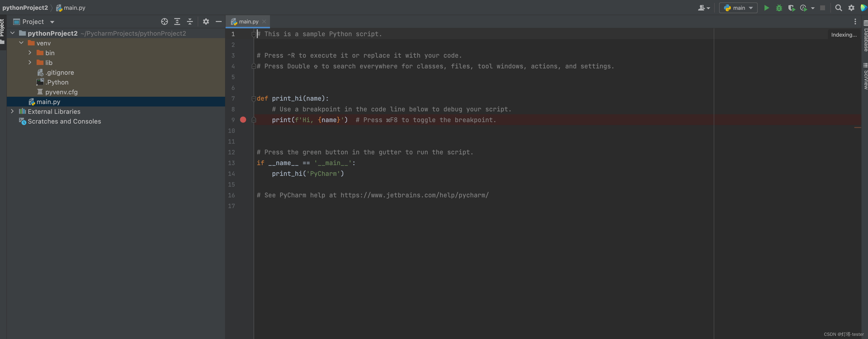Click the JetBrains help URL in line 16
The image size is (868, 339).
414,195
